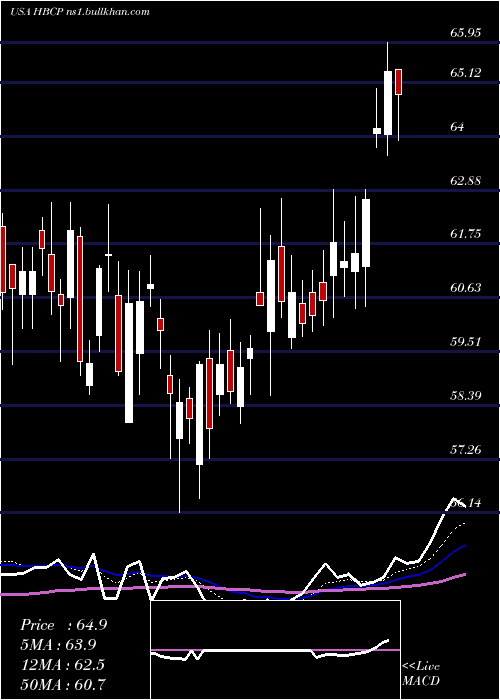Click the 'USA HBCP ns1.bullkhan.com' title text

pos(80,12)
